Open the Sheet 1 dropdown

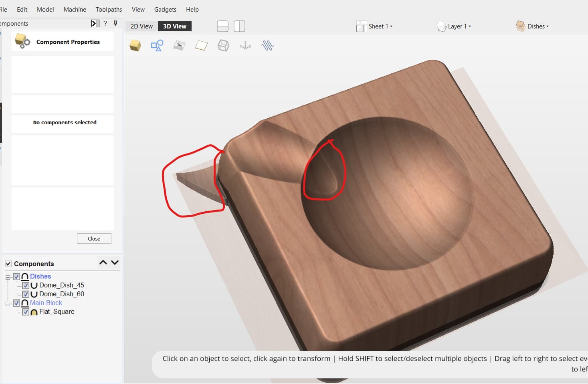(x=380, y=26)
